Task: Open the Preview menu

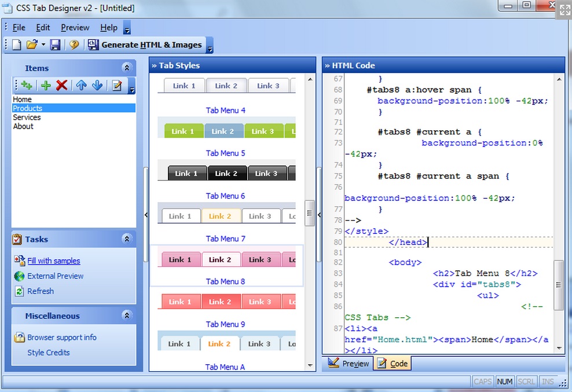Action: [x=75, y=27]
